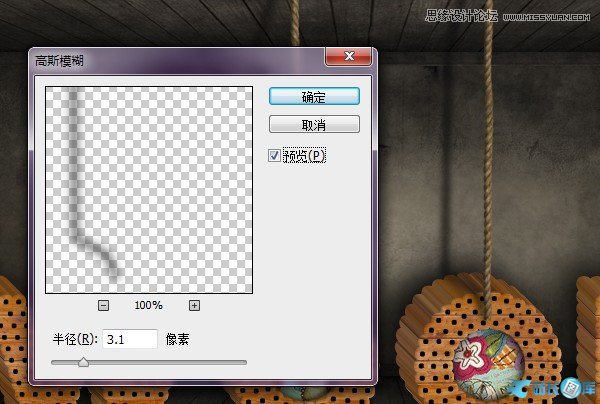Screen dimensions: 600x404
Task: Close the 高斯模糊 dialog with X
Action: click(350, 60)
